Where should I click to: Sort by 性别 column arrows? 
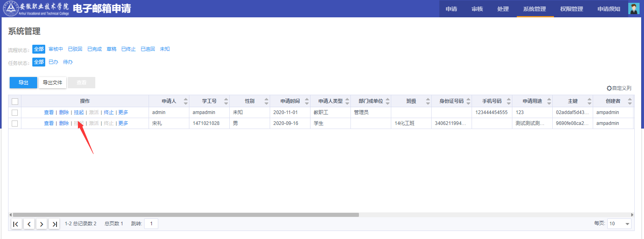coord(266,101)
